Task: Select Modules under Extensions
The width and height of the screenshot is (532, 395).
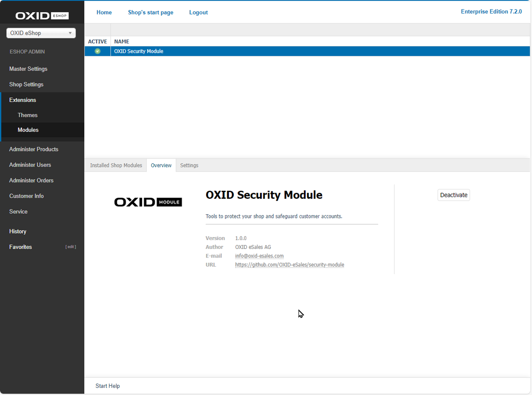Action: coord(28,130)
